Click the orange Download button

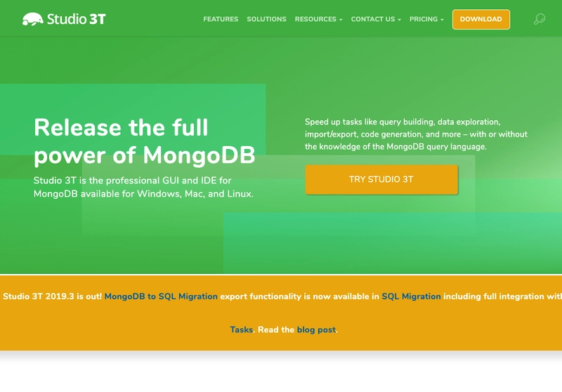[x=481, y=20]
